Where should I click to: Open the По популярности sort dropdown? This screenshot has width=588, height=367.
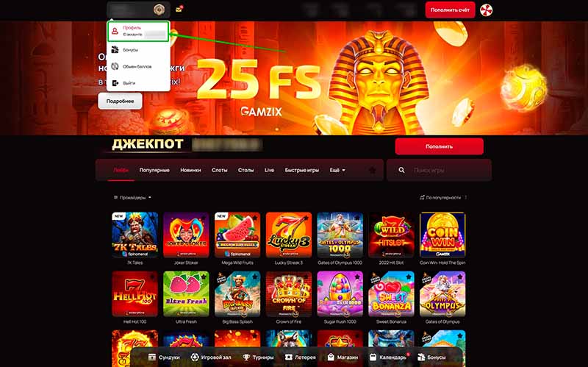[443, 197]
